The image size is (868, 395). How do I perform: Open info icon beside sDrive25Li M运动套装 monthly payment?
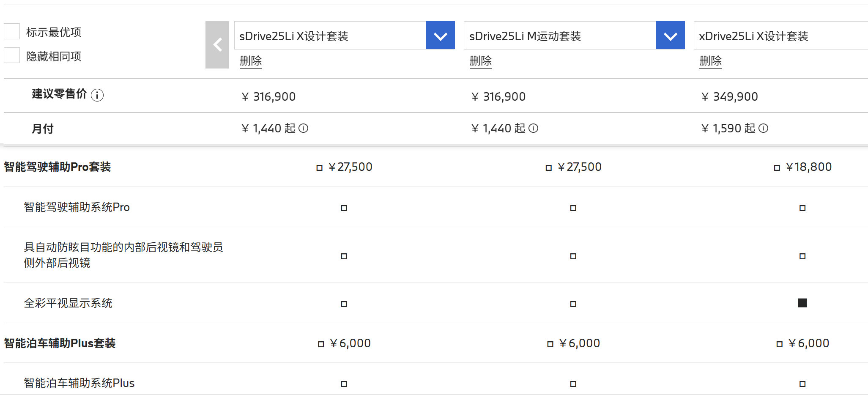534,128
